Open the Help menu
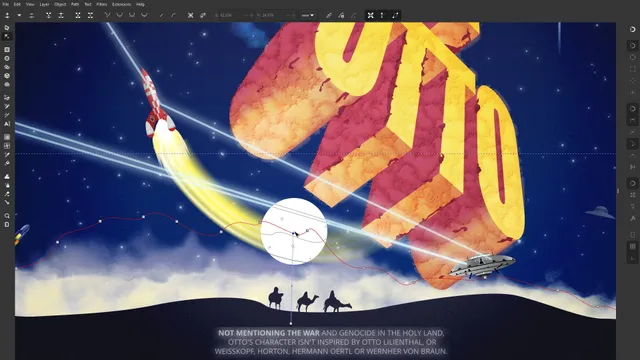The height and width of the screenshot is (360, 640). click(140, 4)
